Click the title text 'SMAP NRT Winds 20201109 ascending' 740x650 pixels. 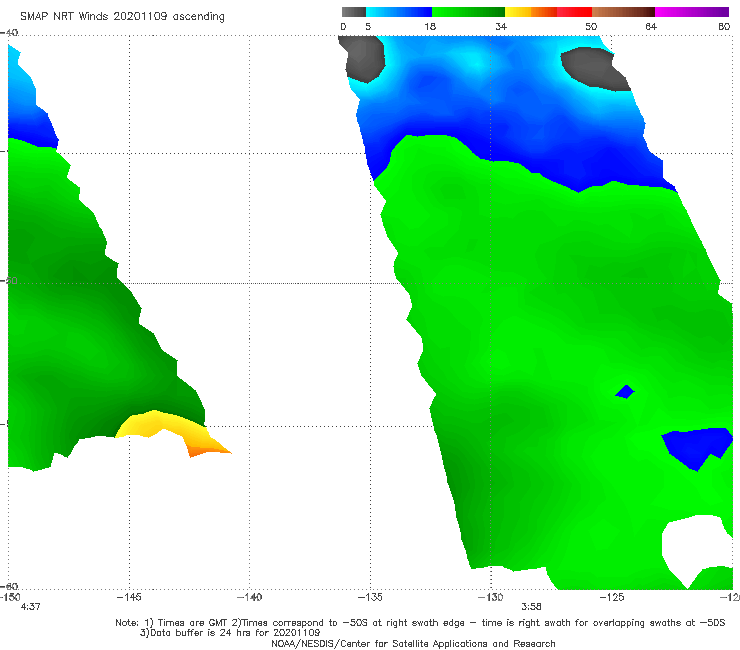[122, 17]
